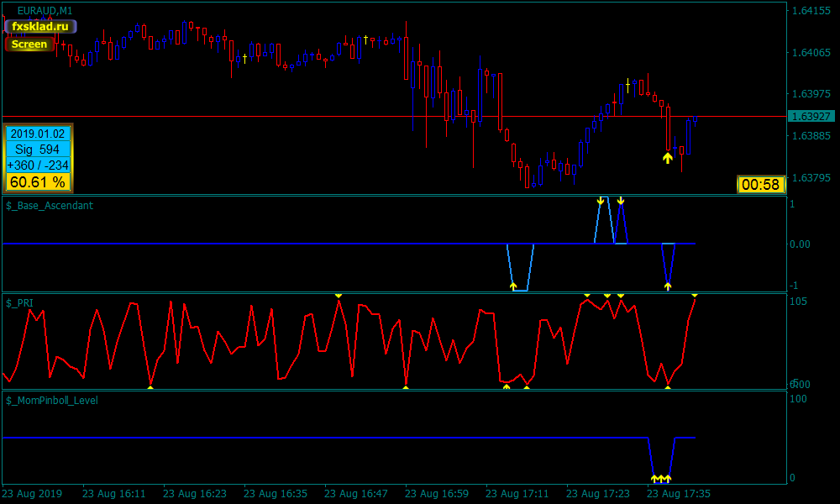Select the $_Base_Ascendant indicator label
The width and height of the screenshot is (840, 504).
[50, 205]
